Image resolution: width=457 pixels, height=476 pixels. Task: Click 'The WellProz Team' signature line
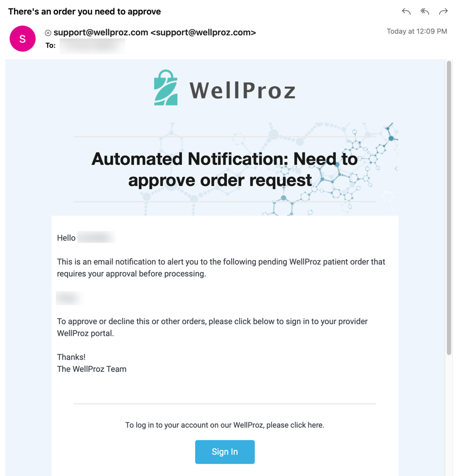92,369
